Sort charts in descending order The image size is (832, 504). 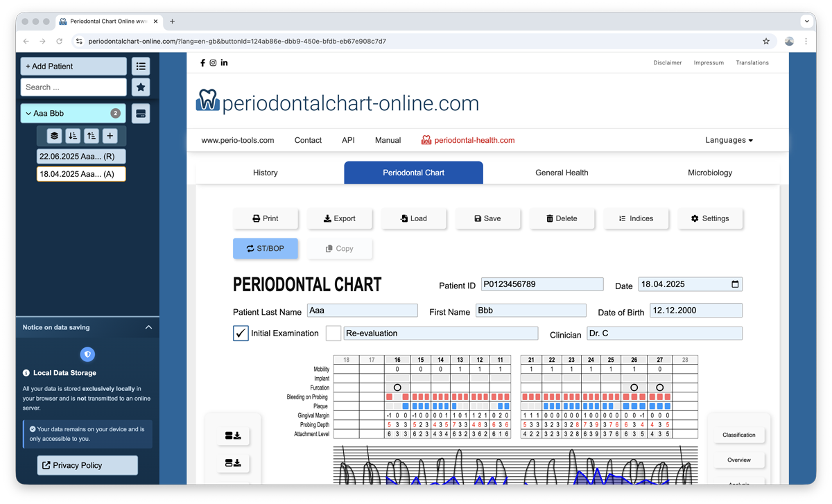73,136
